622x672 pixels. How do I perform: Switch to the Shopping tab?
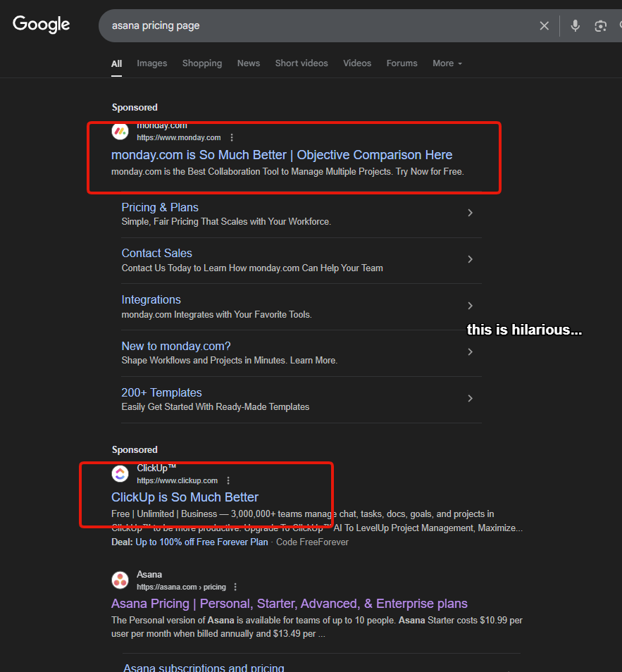pos(202,63)
